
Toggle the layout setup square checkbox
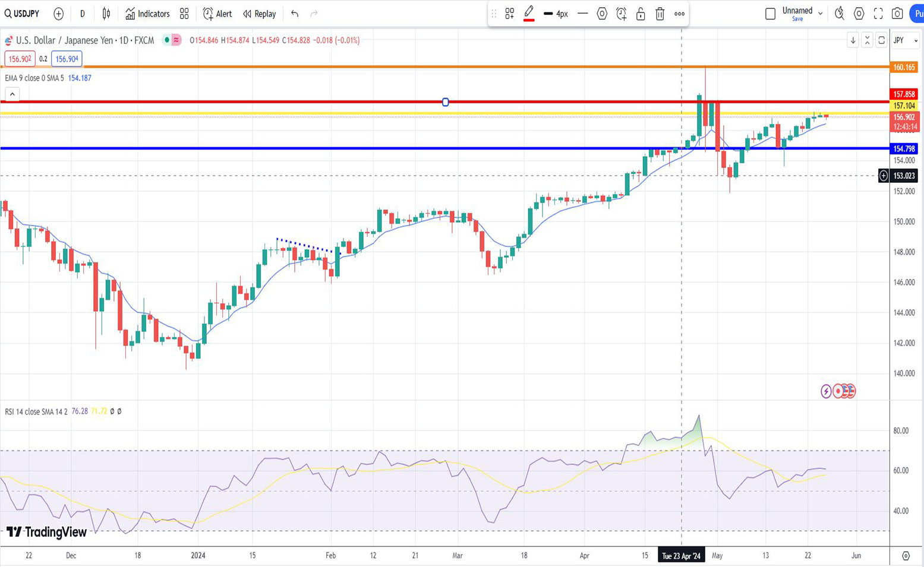coord(770,14)
